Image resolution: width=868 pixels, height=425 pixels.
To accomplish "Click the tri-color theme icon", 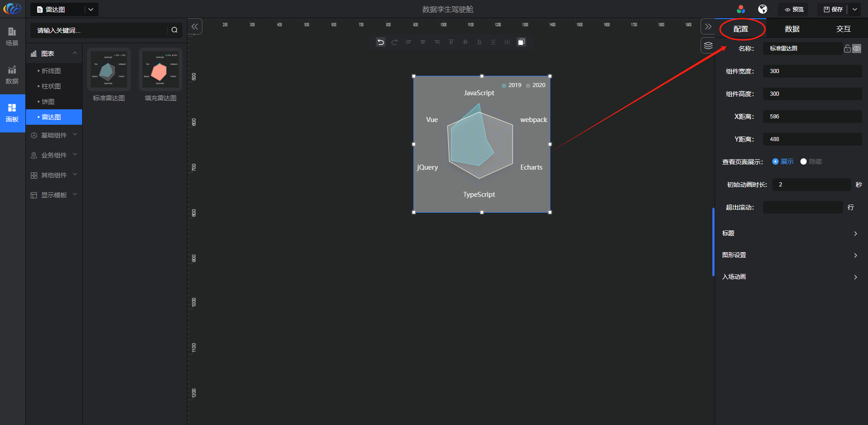I will pos(741,9).
